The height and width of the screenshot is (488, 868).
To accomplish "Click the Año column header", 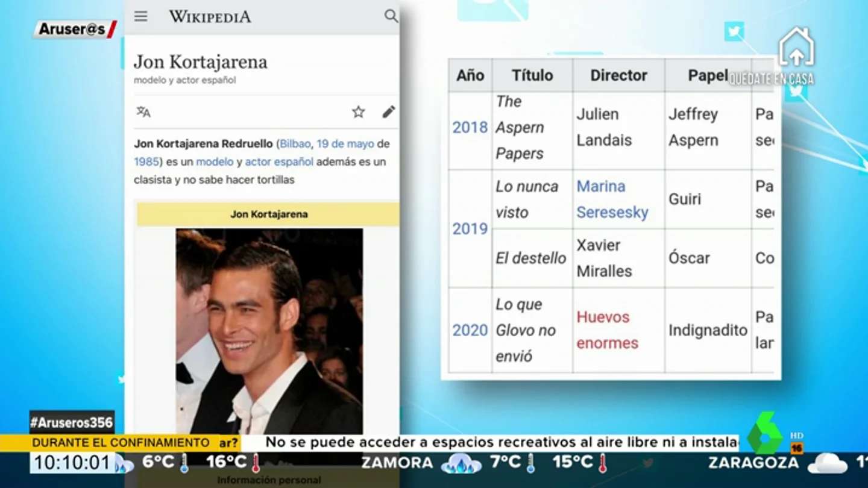I will pyautogui.click(x=470, y=75).
